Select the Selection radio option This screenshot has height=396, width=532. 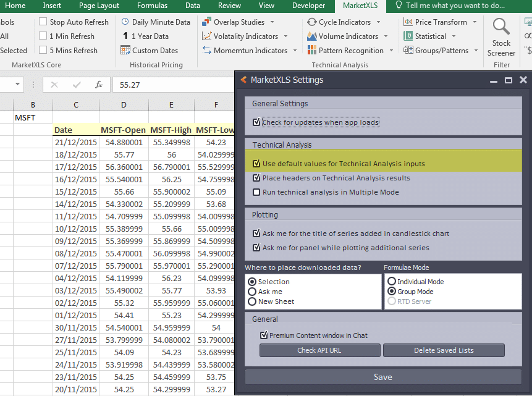pos(252,282)
